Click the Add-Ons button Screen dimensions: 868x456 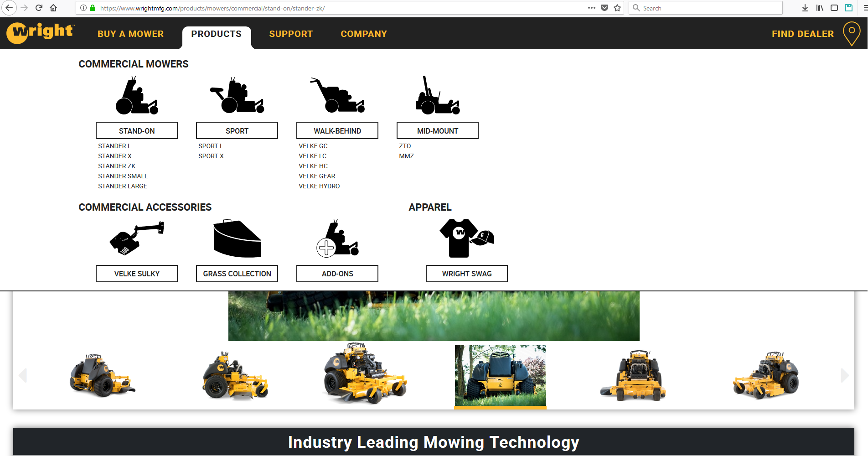click(337, 274)
